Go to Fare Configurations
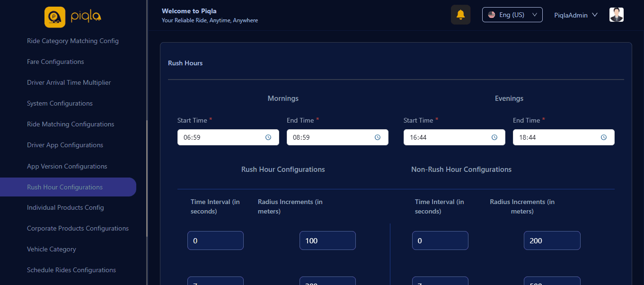The width and height of the screenshot is (644, 285). click(55, 62)
